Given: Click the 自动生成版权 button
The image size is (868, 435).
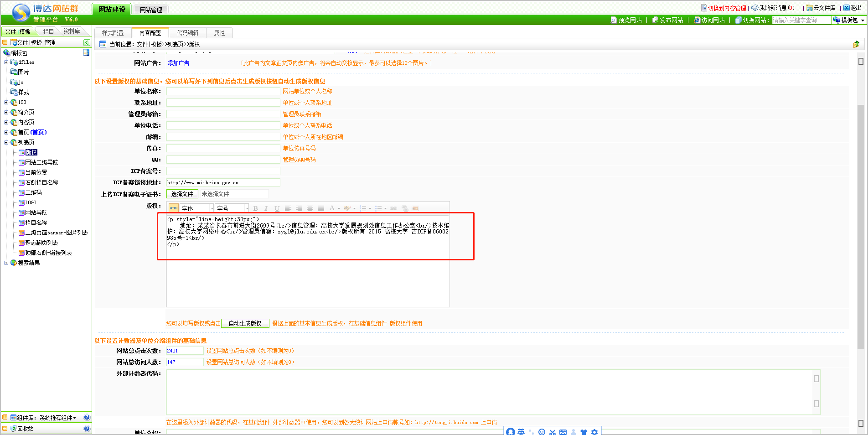Looking at the screenshot, I should click(245, 323).
